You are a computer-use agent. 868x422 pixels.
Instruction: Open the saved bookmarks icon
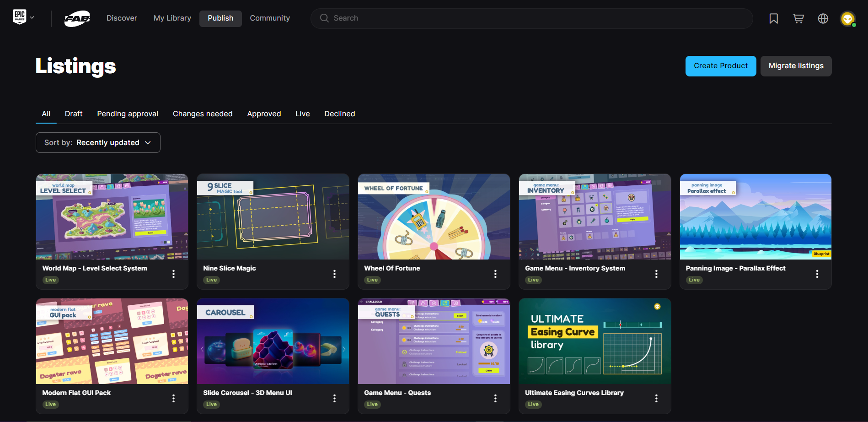click(773, 18)
